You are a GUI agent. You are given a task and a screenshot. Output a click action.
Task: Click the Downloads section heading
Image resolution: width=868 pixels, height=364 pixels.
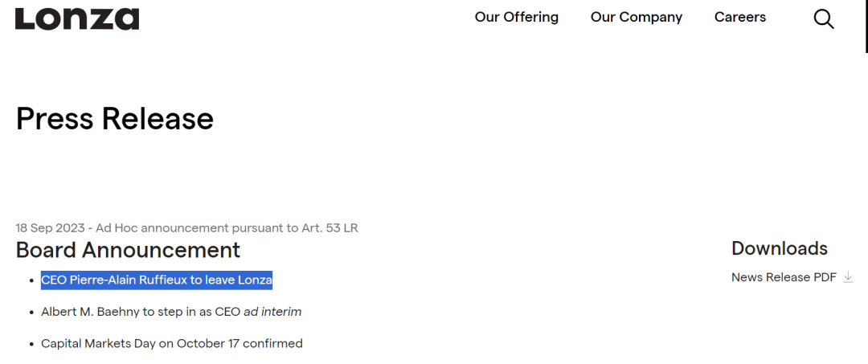779,248
